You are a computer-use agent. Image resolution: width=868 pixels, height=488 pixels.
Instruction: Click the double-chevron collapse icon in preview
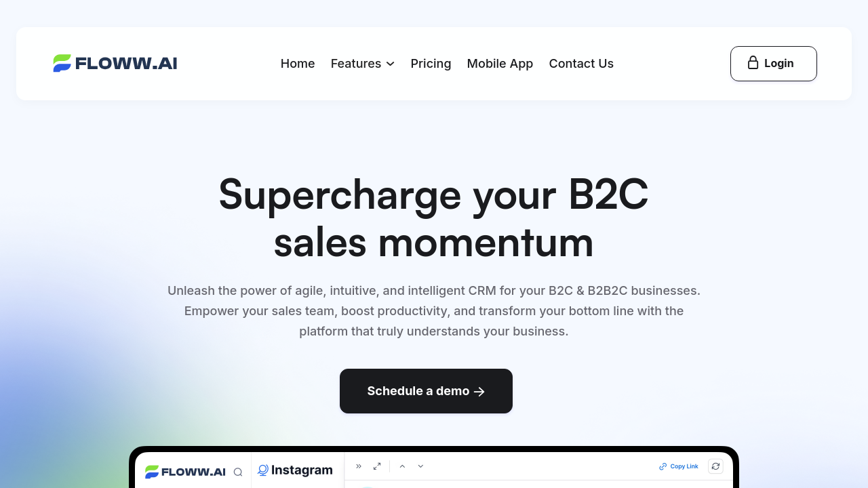coord(359,466)
